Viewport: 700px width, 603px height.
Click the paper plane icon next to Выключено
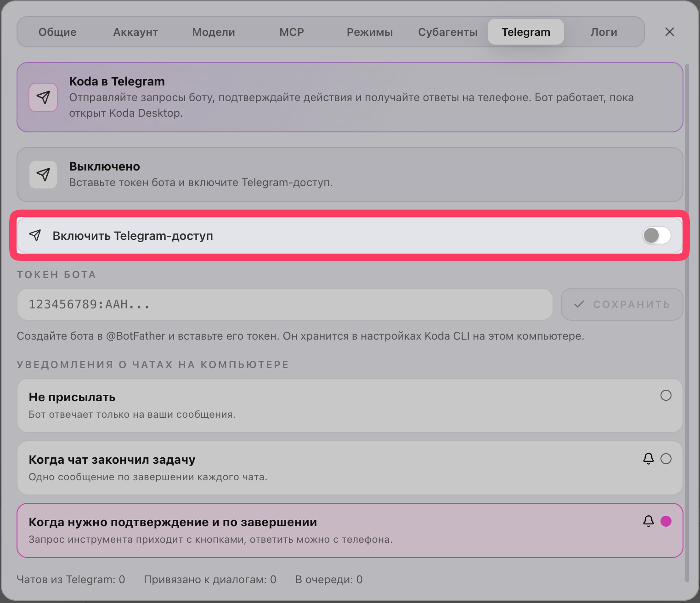43,175
